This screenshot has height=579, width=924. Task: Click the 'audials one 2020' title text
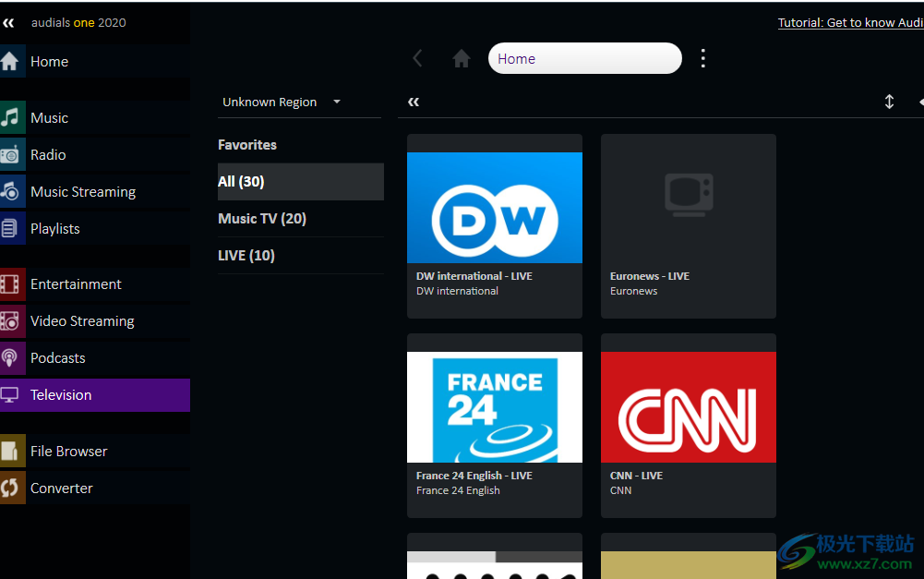78,22
